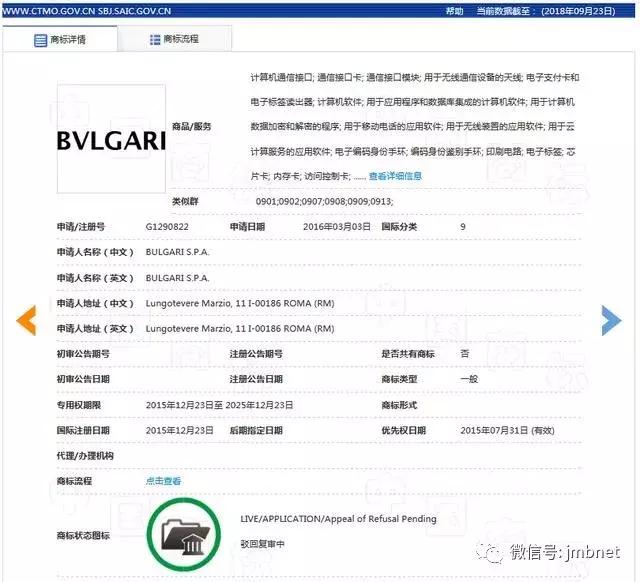This screenshot has height=582, width=640.
Task: Go to next record with blue right arrow
Action: point(611,320)
